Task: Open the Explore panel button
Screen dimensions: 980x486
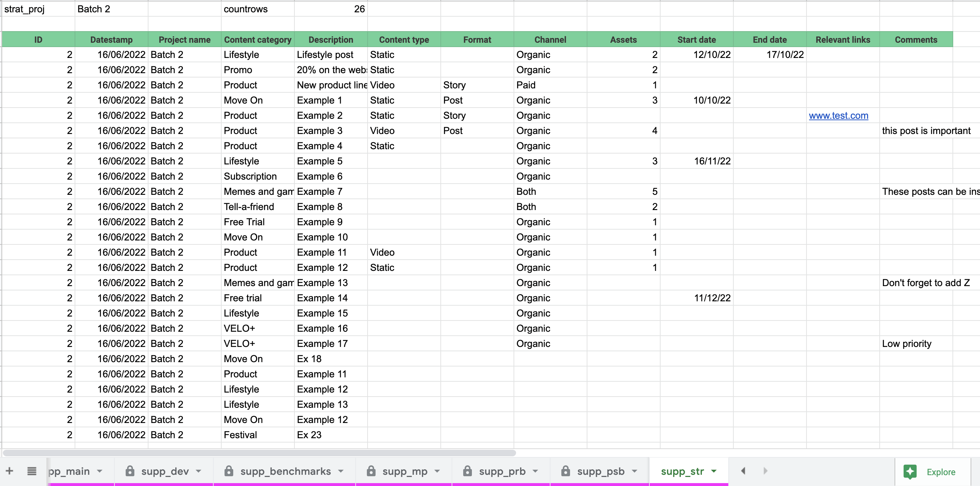Action: (x=933, y=472)
